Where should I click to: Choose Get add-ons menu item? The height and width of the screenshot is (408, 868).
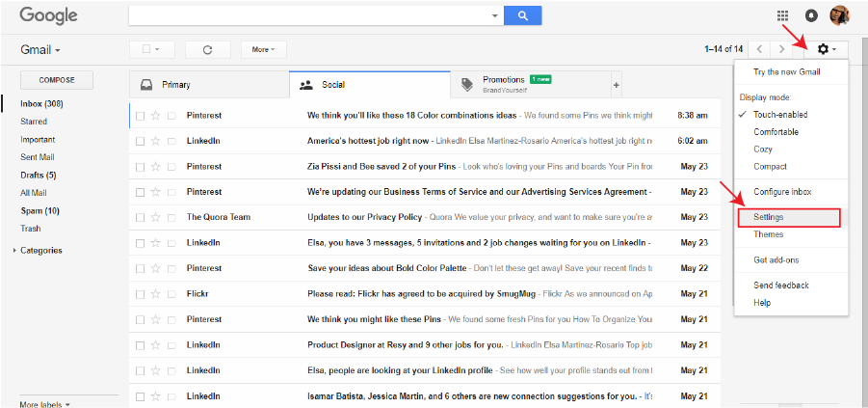(776, 260)
